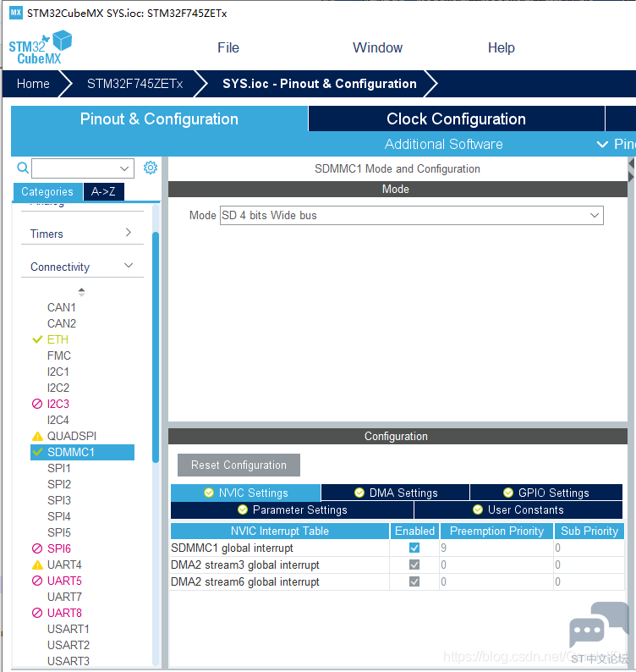
Task: Select USART1 peripheral
Action: (x=69, y=629)
